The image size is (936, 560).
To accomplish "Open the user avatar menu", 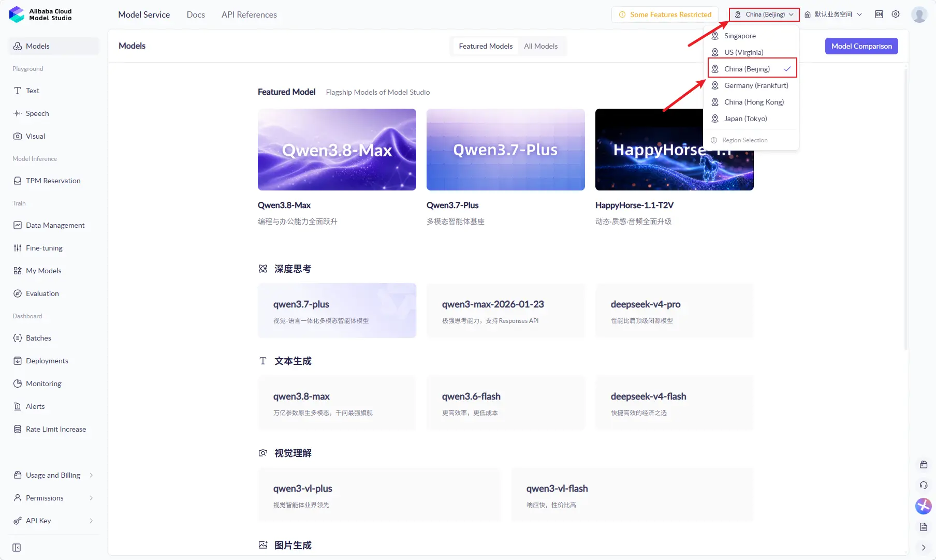I will point(919,14).
